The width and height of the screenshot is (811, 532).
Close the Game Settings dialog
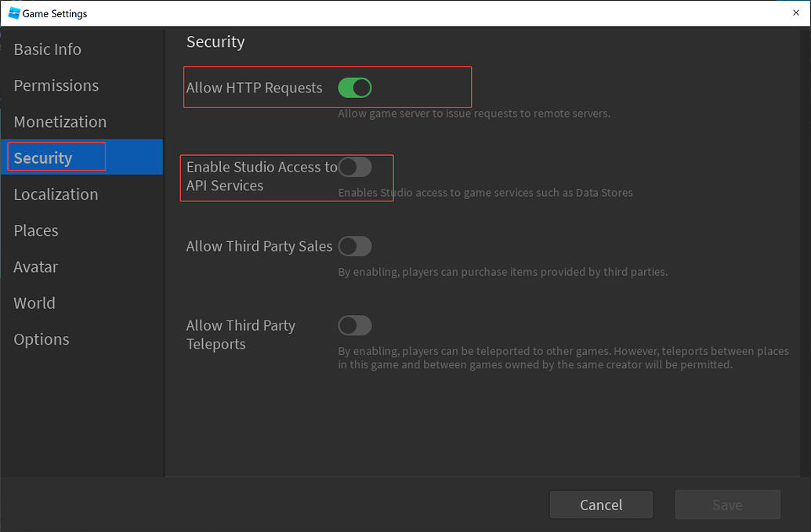(x=796, y=13)
